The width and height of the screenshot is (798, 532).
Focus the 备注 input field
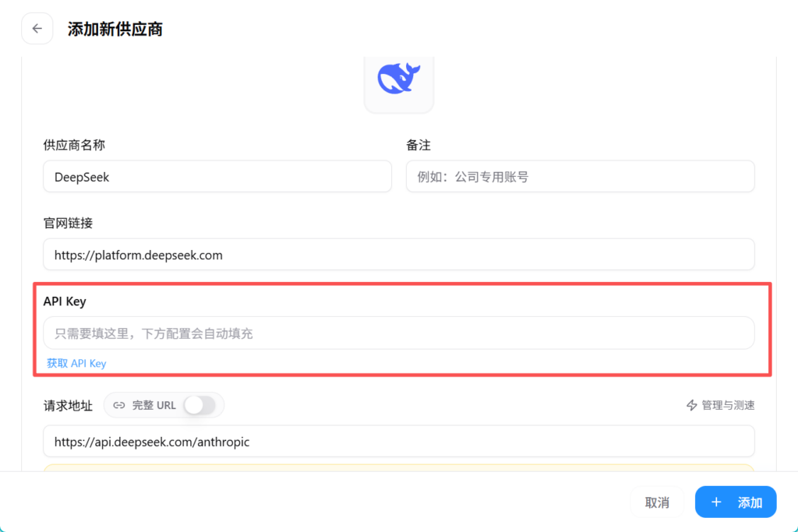(580, 177)
